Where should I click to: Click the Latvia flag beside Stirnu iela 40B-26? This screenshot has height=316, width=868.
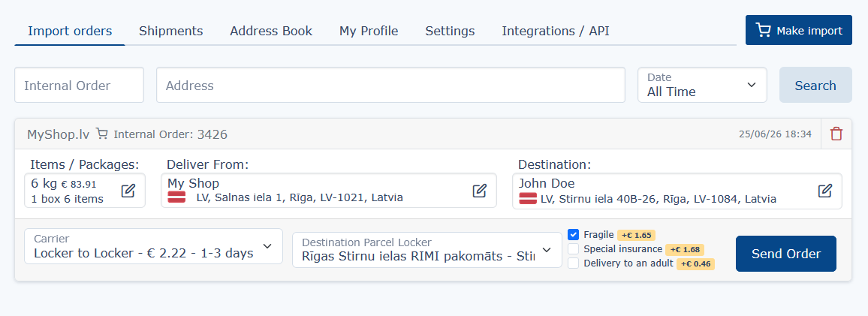(x=528, y=198)
